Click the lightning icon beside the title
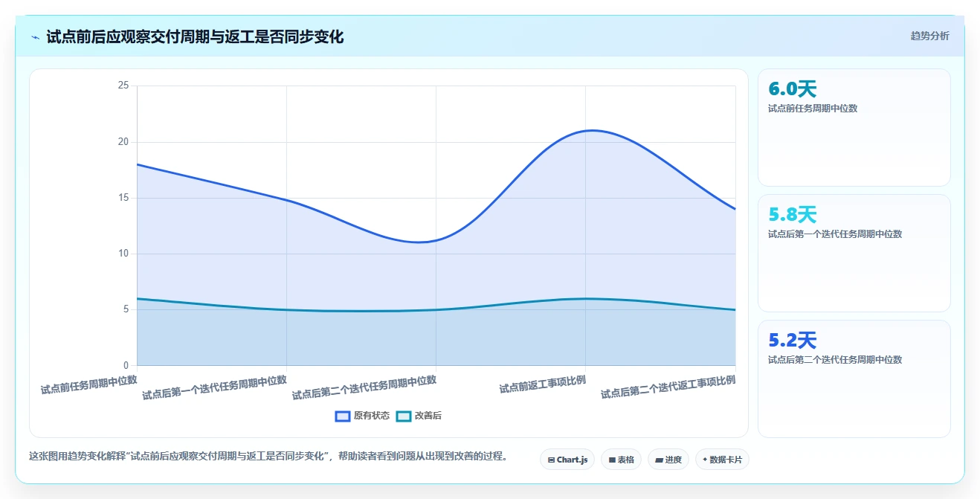 pyautogui.click(x=35, y=37)
